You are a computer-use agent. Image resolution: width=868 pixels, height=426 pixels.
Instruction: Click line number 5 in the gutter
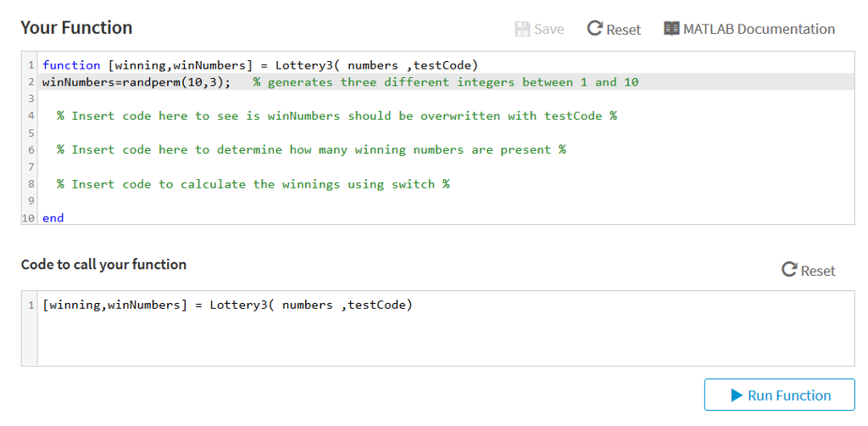click(31, 133)
